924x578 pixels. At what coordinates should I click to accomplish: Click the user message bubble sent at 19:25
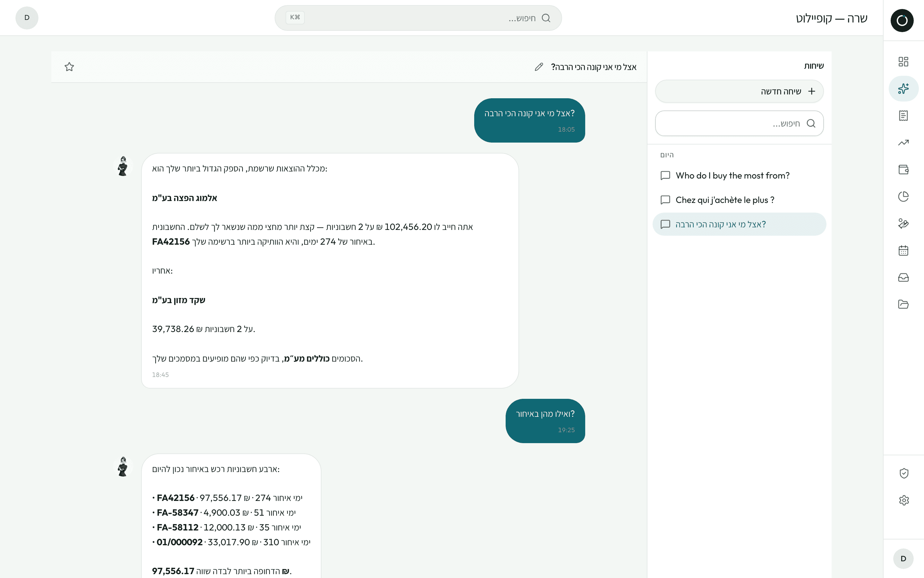[x=545, y=421]
